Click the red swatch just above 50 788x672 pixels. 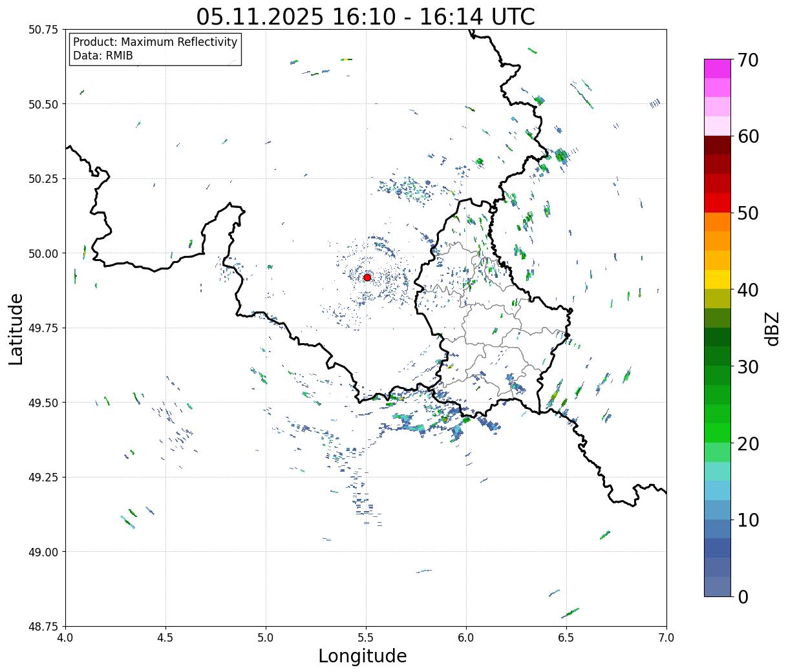click(x=718, y=203)
